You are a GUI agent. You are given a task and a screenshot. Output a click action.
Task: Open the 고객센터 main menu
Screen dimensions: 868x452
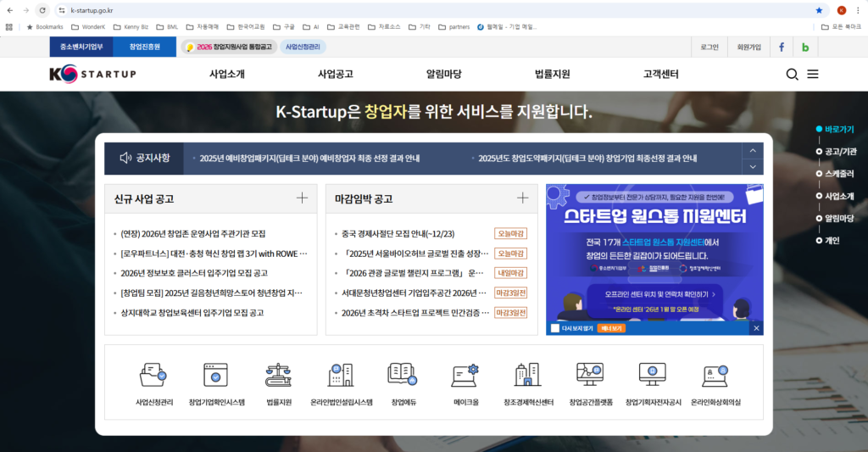661,75
